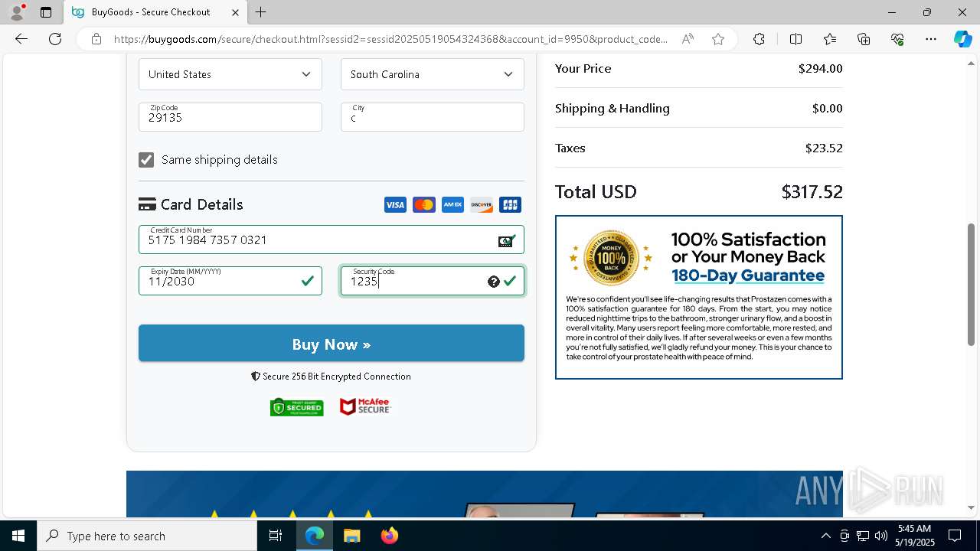
Task: Add this page to favorites star
Action: tap(718, 39)
